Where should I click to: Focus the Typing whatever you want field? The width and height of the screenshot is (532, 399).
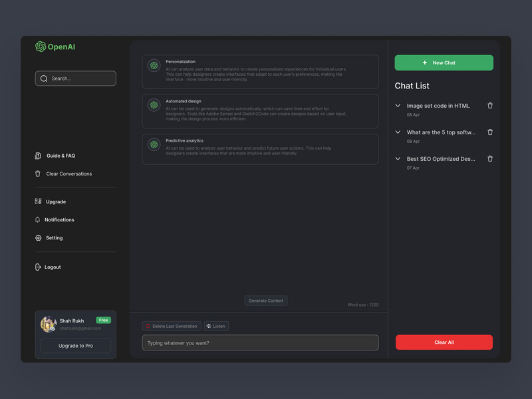coord(260,342)
